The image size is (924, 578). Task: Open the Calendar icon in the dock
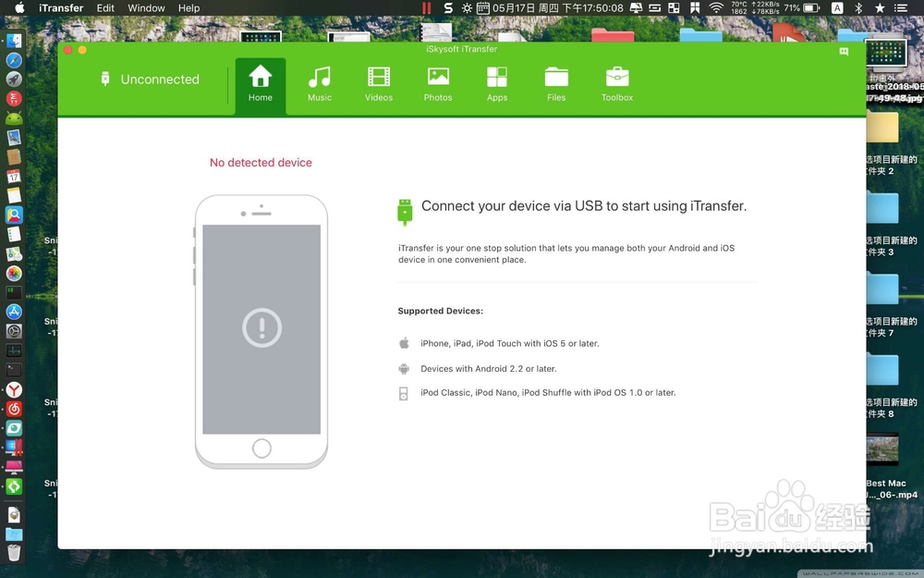tap(14, 177)
